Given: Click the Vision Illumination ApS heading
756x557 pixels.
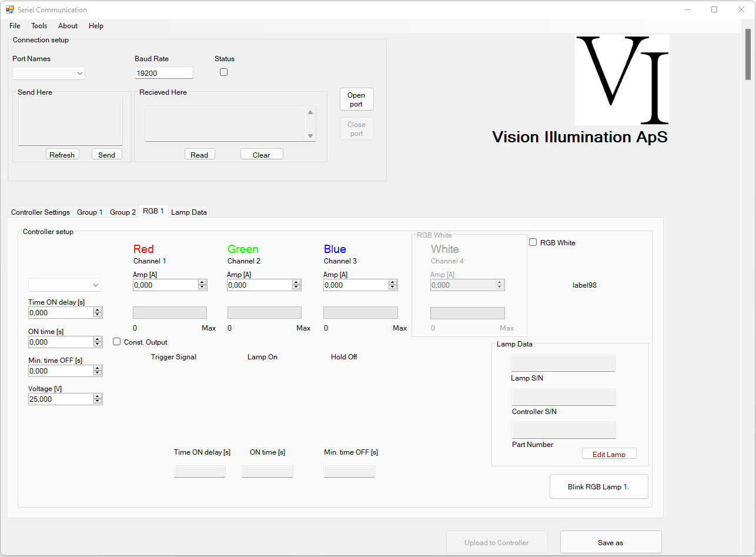Looking at the screenshot, I should (580, 137).
